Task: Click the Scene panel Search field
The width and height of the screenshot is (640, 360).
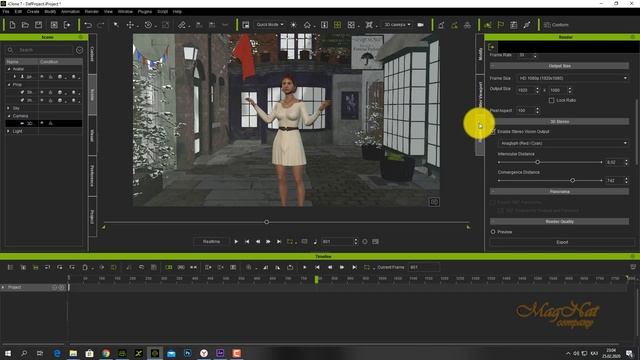Action: point(45,50)
